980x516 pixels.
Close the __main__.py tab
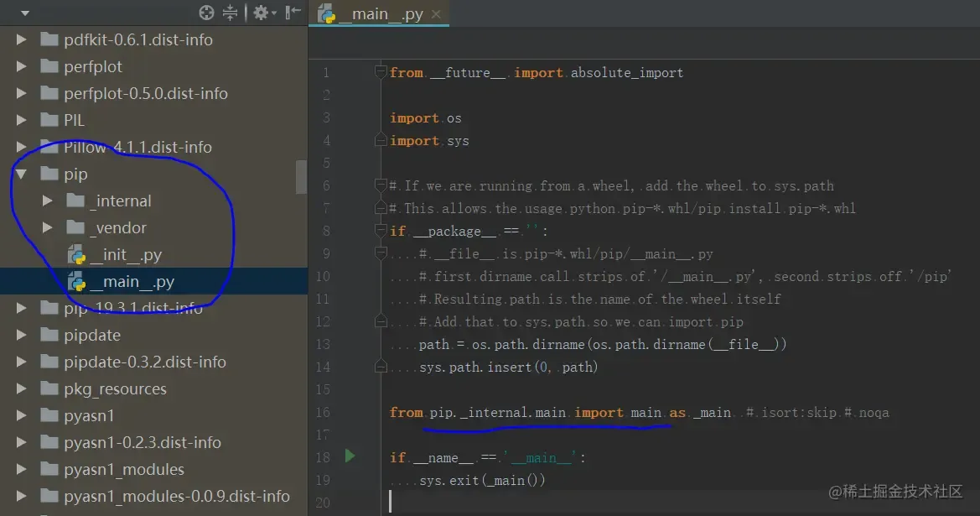click(x=436, y=13)
